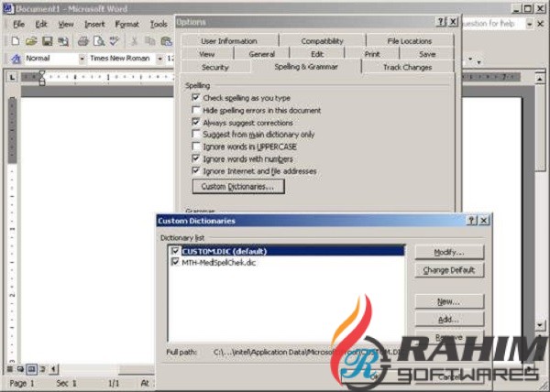Switch to Web Layout view icon

click(21, 369)
